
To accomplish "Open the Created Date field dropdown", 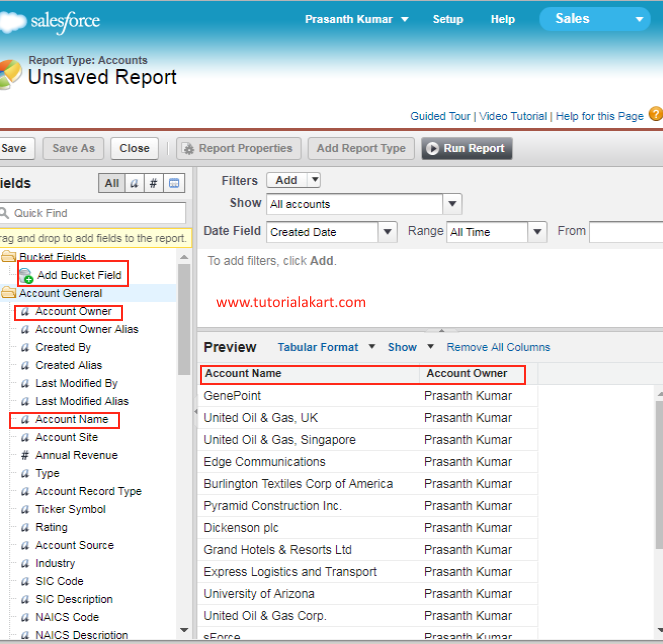I will tap(387, 232).
